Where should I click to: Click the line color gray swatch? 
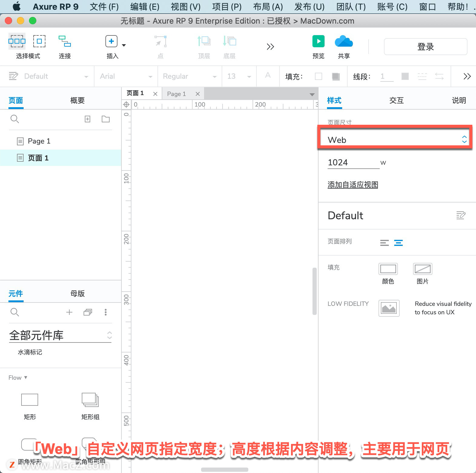pos(405,76)
